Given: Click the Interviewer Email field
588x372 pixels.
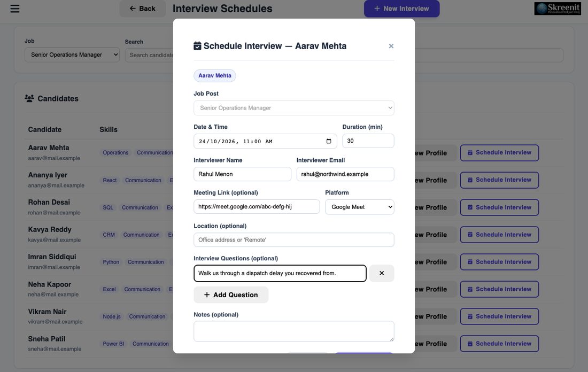Looking at the screenshot, I should click(345, 174).
